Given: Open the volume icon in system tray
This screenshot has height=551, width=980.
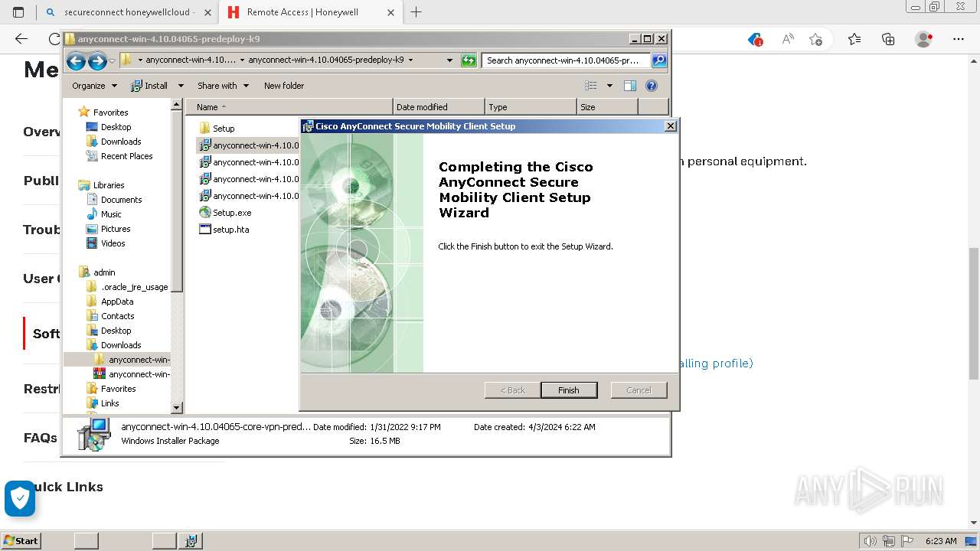Looking at the screenshot, I should pos(870,541).
